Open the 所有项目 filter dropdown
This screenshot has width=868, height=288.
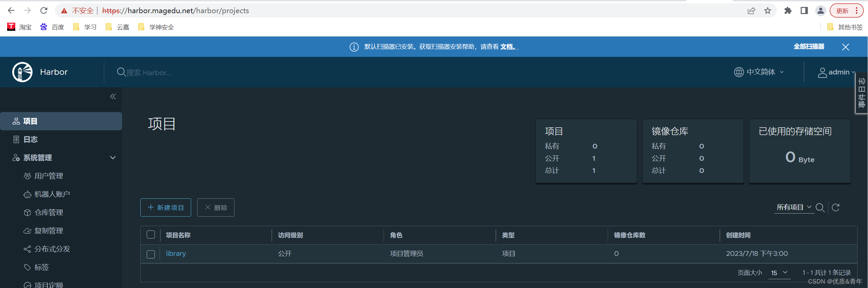[793, 207]
